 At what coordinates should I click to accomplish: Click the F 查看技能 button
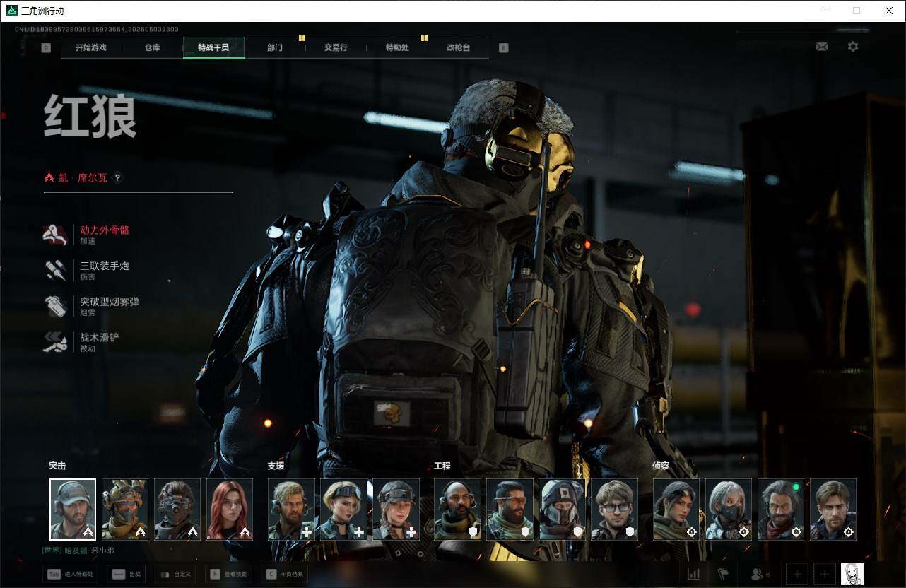pyautogui.click(x=228, y=574)
